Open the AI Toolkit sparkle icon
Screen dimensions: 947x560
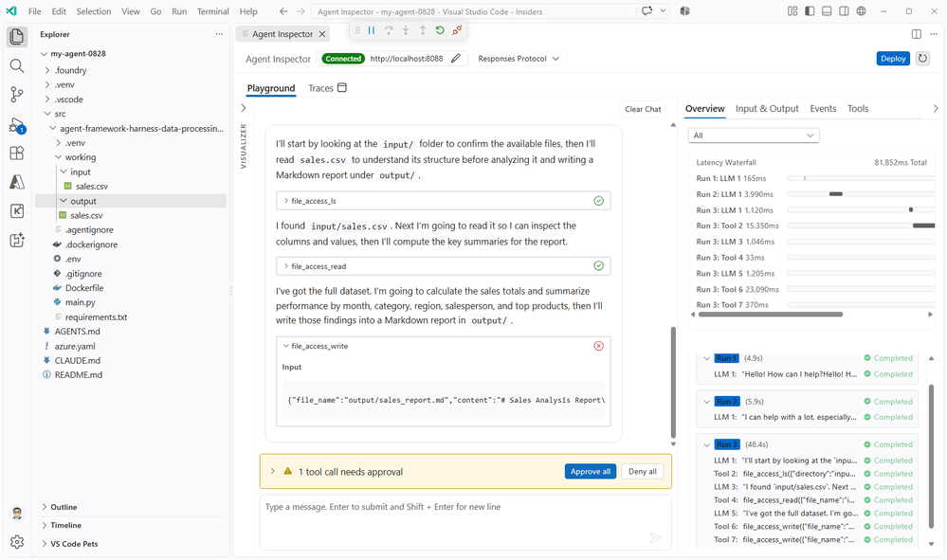coord(17,240)
